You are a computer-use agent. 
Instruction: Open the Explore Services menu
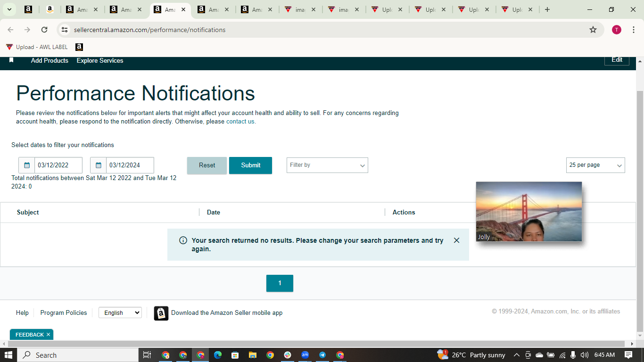pos(100,60)
